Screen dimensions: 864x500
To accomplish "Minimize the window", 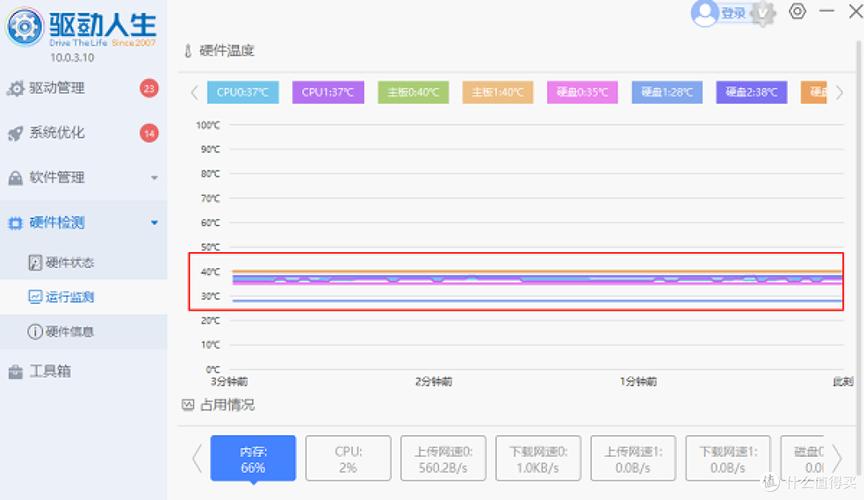I will 827,11.
